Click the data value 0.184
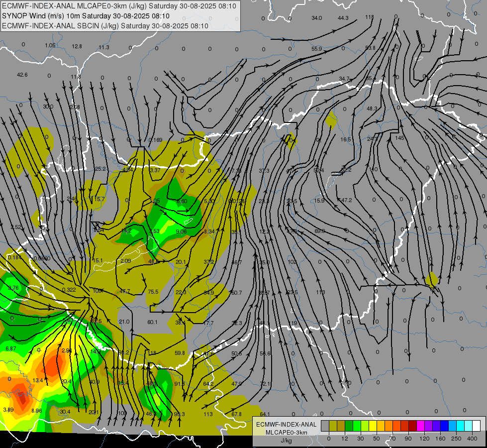Image resolution: width=487 pixels, height=448 pixels. 14,257
